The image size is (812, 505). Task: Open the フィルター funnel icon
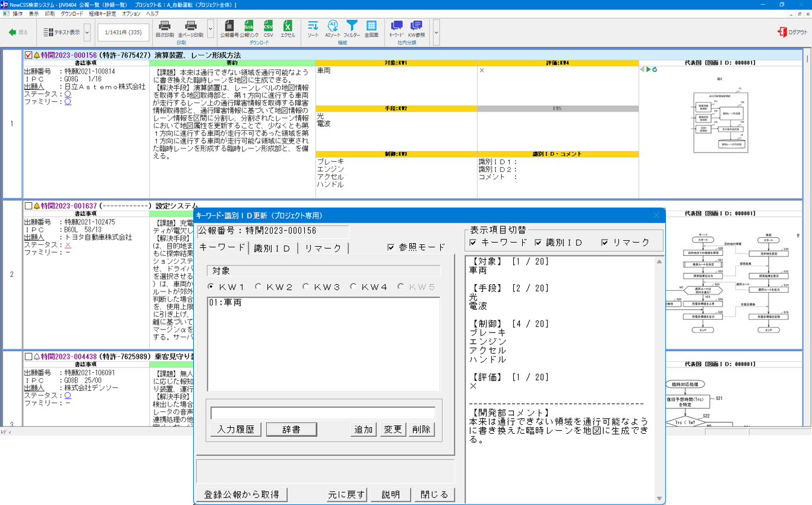[352, 25]
